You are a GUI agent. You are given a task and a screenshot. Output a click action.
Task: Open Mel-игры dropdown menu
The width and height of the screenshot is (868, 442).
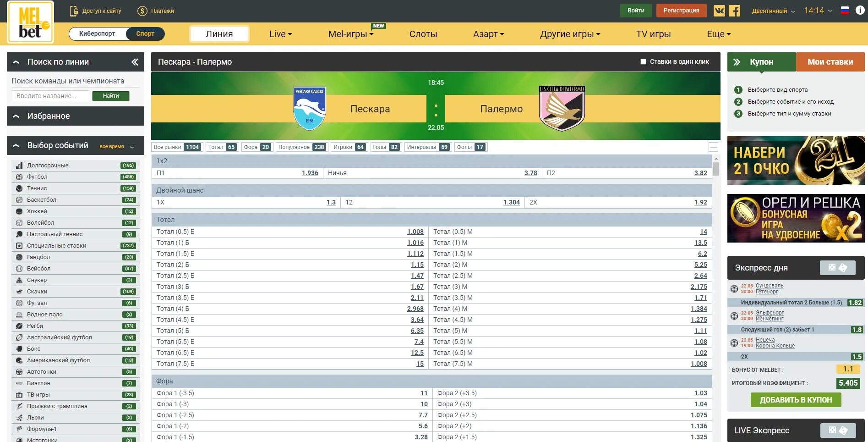coord(351,34)
